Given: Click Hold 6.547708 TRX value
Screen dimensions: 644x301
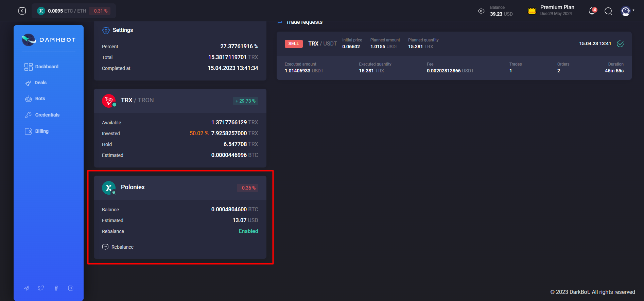Looking at the screenshot, I should click(x=241, y=144).
